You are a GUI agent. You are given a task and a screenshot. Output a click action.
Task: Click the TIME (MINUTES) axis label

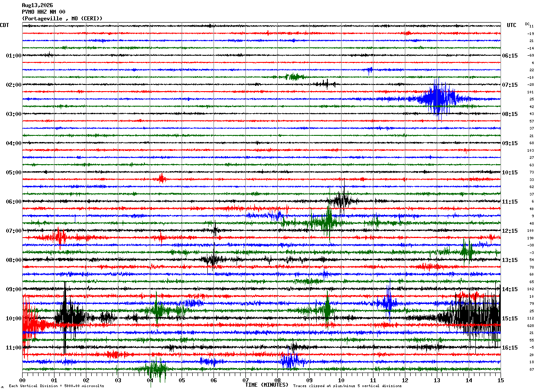(267, 385)
